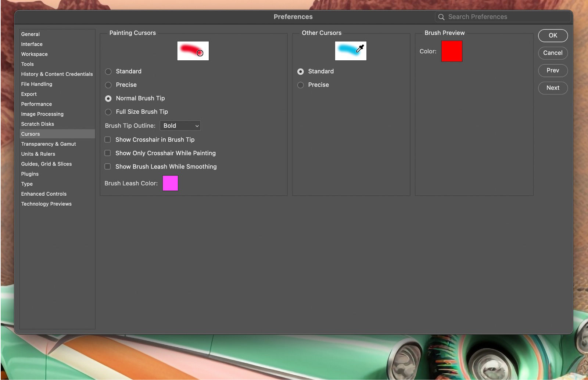Viewport: 588px width, 380px height.
Task: Enable Show Brush Leash While Smoothing
Action: click(x=107, y=166)
